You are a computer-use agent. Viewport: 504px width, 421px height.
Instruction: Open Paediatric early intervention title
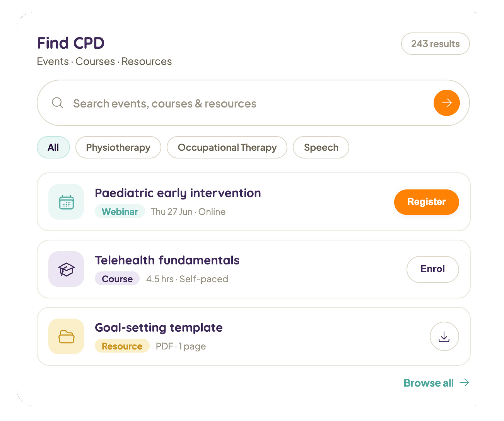tap(178, 193)
